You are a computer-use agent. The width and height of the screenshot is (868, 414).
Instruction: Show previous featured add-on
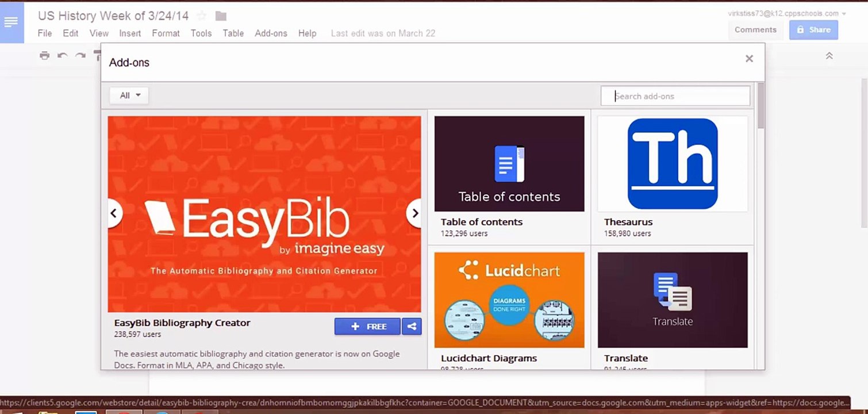[114, 213]
